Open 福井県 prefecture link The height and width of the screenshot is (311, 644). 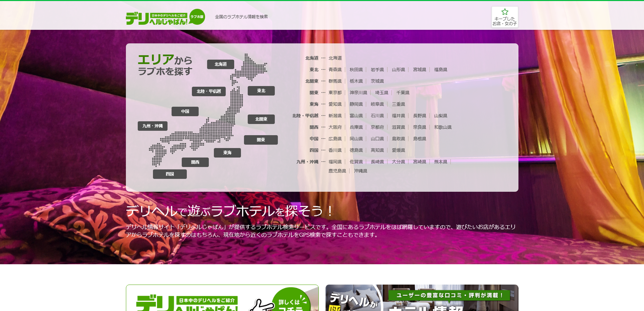(x=398, y=116)
